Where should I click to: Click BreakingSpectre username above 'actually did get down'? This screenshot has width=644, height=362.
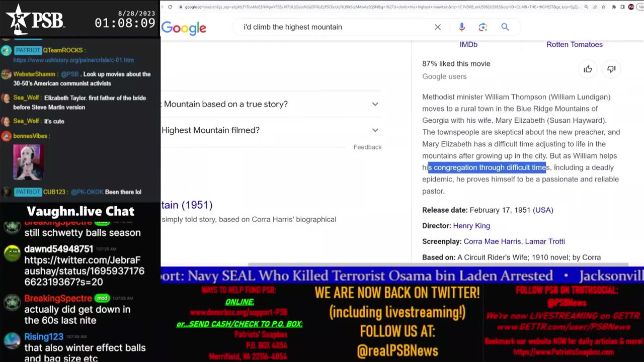point(58,299)
